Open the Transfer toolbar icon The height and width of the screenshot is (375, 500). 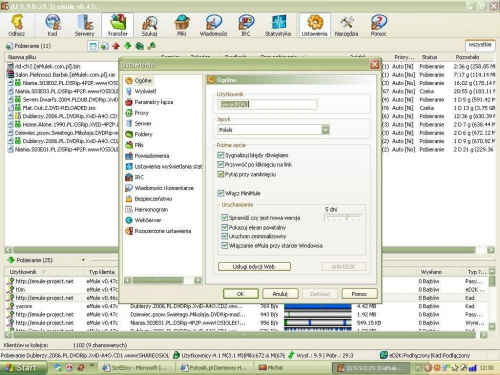tap(117, 25)
